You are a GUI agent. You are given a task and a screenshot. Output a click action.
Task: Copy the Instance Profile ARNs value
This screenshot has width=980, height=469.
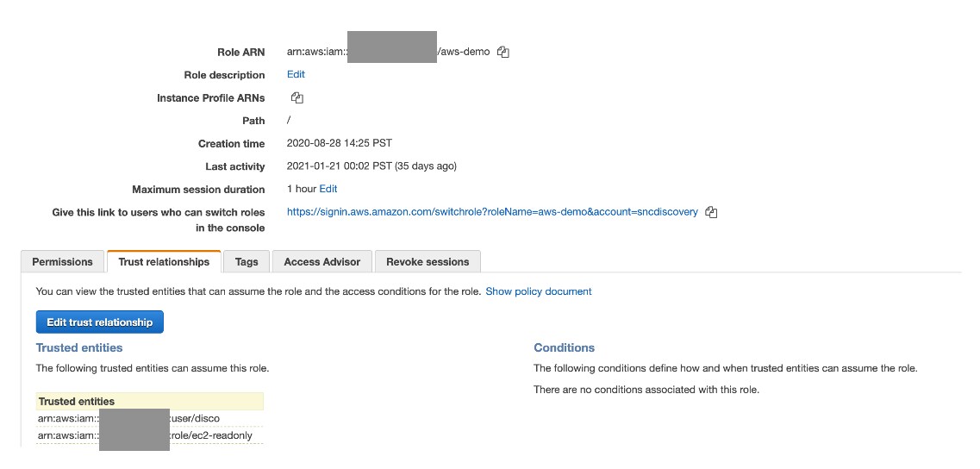[296, 97]
